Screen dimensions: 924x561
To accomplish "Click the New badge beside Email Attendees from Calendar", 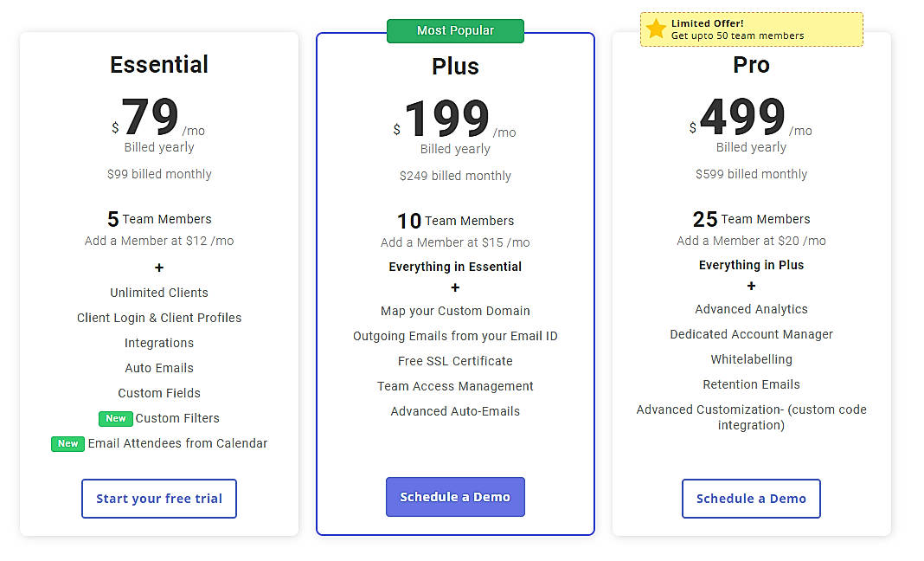I will pyautogui.click(x=67, y=443).
